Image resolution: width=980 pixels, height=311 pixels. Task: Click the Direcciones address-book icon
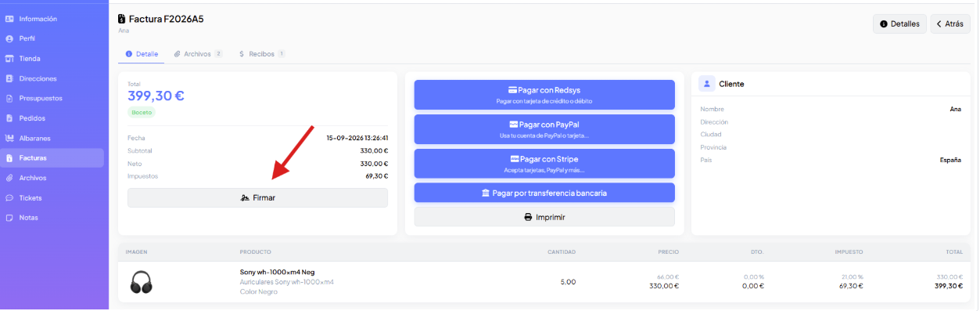pos(9,78)
